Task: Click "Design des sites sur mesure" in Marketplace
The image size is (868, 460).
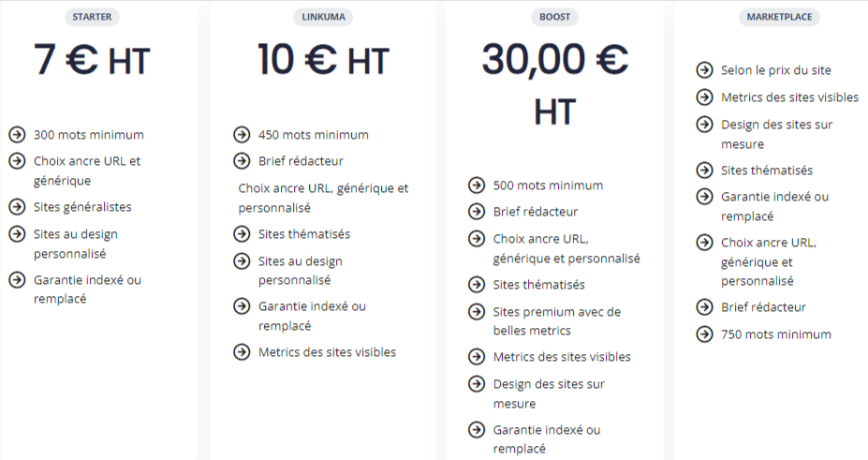Action: [776, 134]
